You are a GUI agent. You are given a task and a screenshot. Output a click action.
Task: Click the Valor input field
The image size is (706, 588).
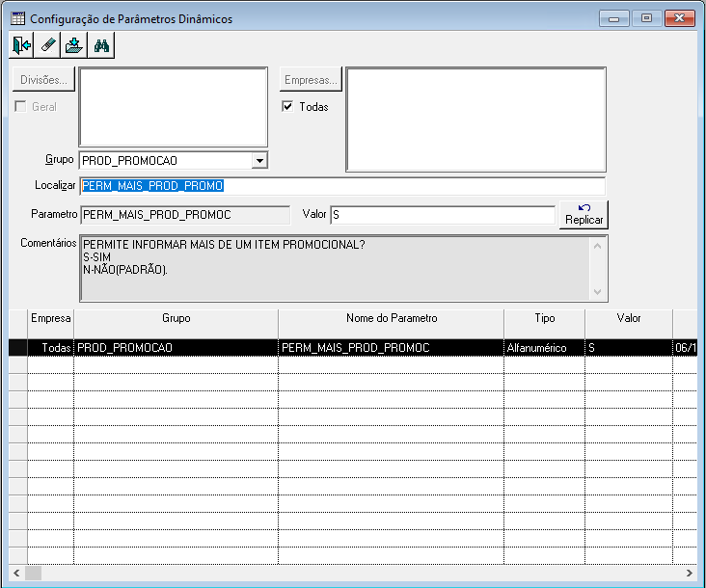point(443,215)
